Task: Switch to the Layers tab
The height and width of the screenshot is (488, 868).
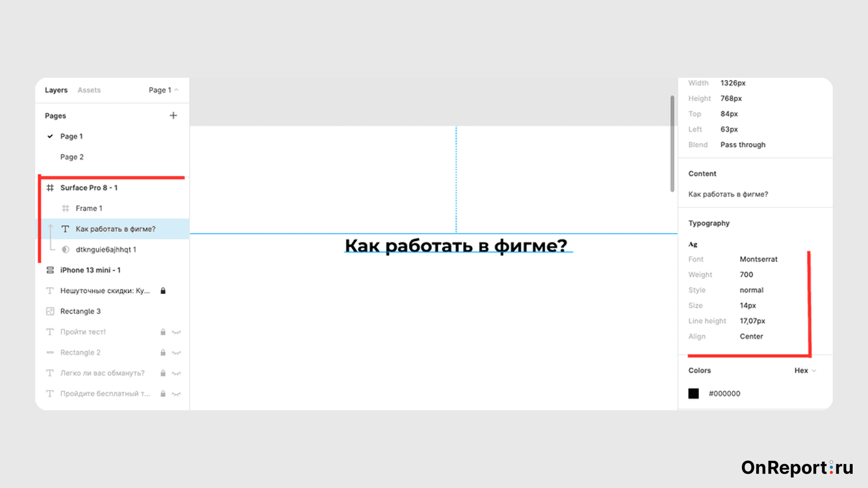Action: click(x=56, y=90)
